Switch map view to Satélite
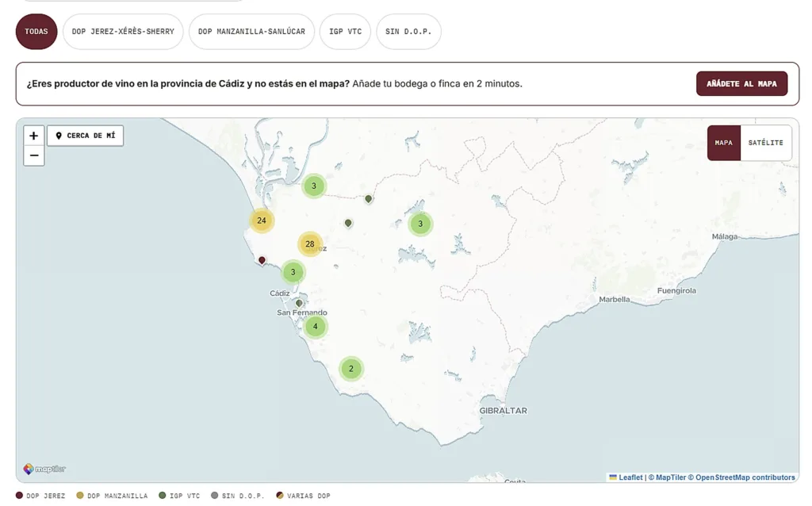Screen dimensions: 812x506 (x=765, y=143)
